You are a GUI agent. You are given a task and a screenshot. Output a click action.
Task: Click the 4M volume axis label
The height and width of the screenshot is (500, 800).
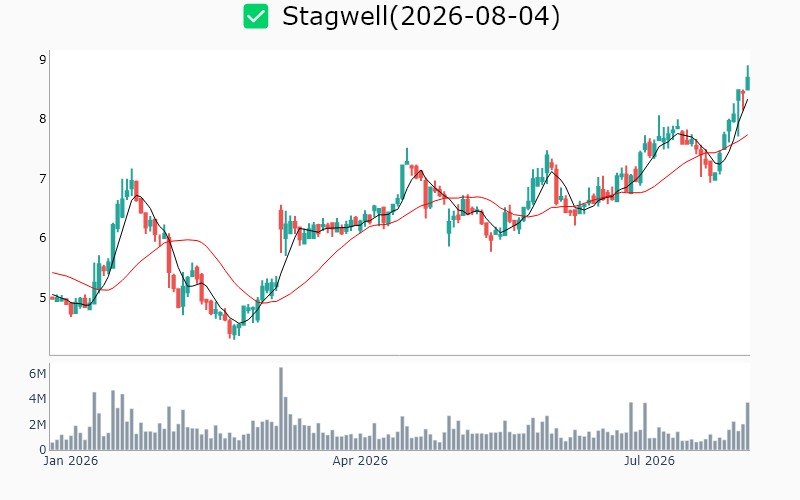[x=37, y=399]
